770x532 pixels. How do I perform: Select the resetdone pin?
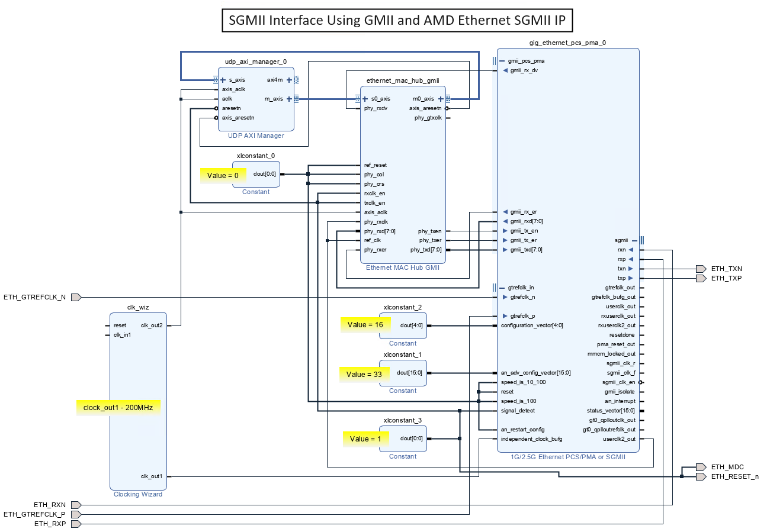click(622, 335)
